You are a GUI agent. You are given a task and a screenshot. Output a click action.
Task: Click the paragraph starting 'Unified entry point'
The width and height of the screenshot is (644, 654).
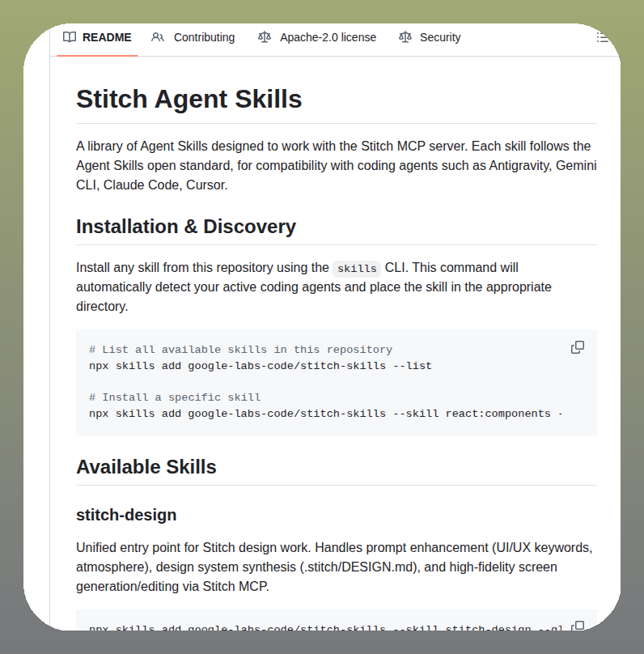click(334, 567)
